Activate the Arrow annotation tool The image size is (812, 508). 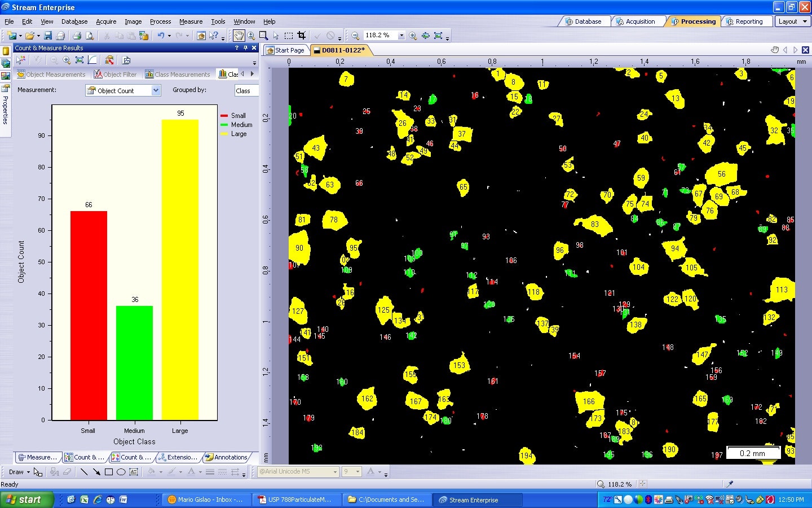(97, 472)
